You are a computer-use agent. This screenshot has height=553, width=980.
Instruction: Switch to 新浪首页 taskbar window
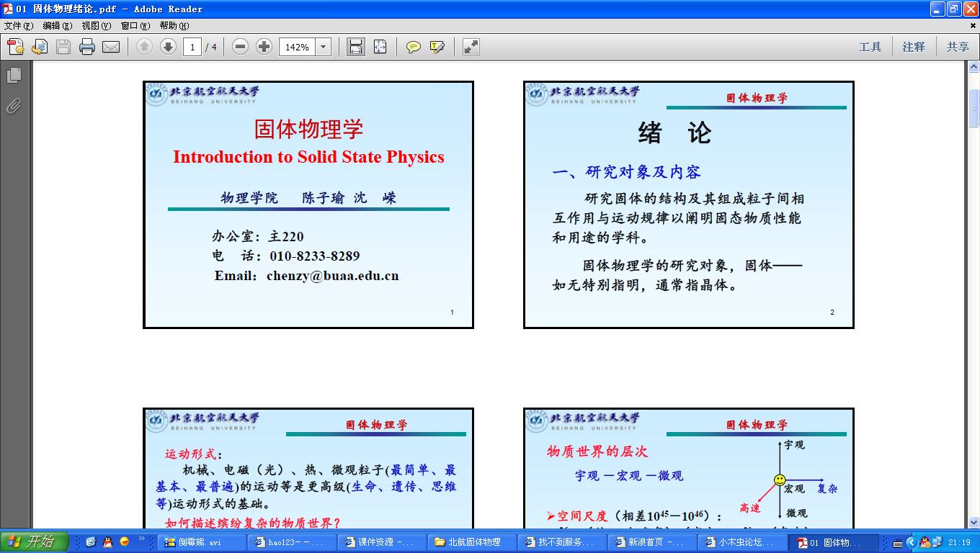coord(652,542)
